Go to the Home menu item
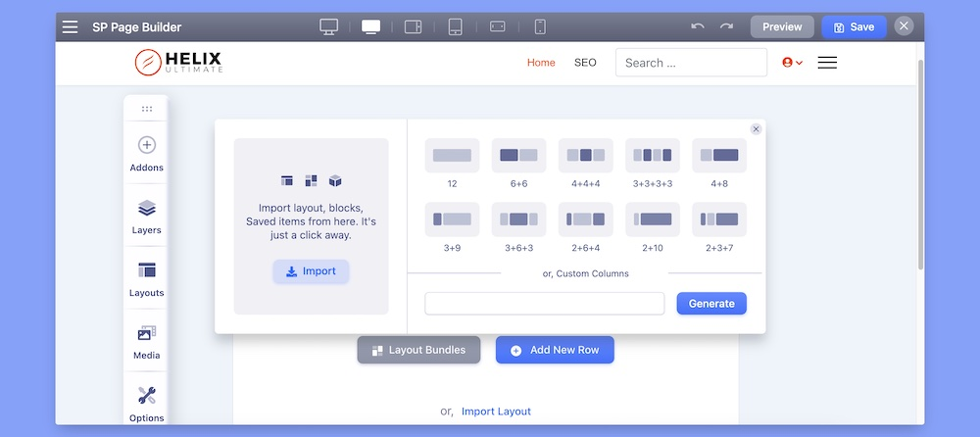The width and height of the screenshot is (980, 437). (x=541, y=63)
